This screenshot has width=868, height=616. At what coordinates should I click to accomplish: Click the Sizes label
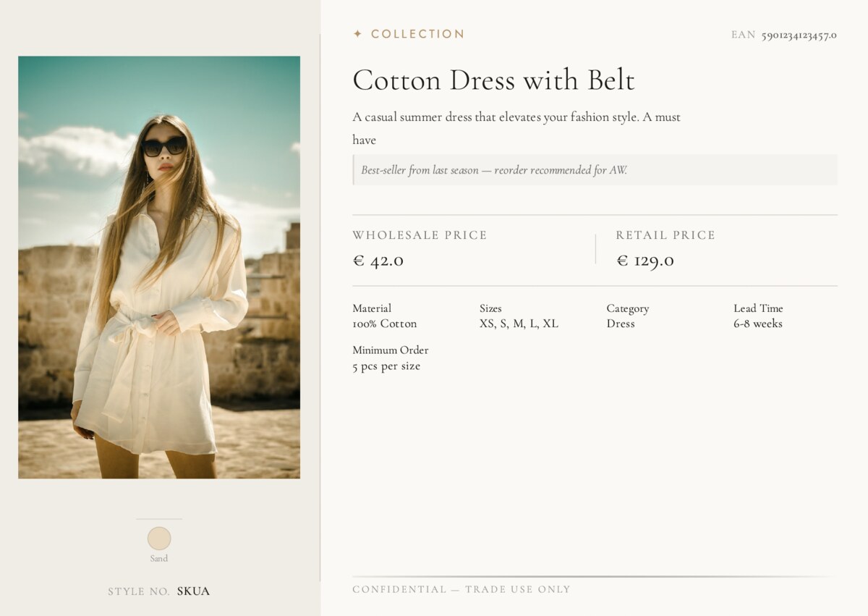coord(490,308)
